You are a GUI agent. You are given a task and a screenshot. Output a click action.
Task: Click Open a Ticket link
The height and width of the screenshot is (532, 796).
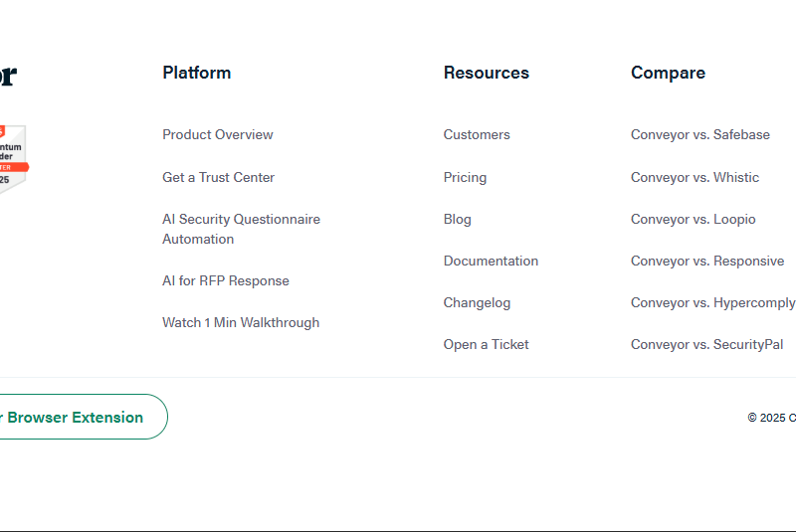point(486,344)
